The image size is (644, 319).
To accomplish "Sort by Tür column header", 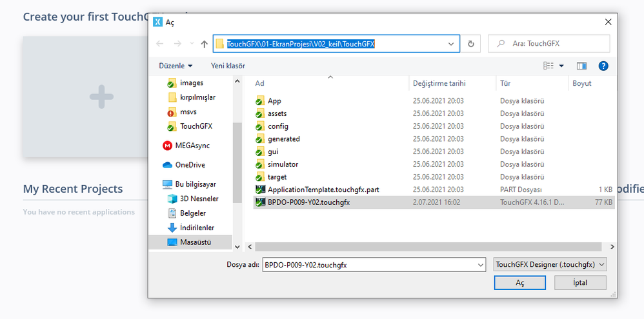I will (x=505, y=83).
